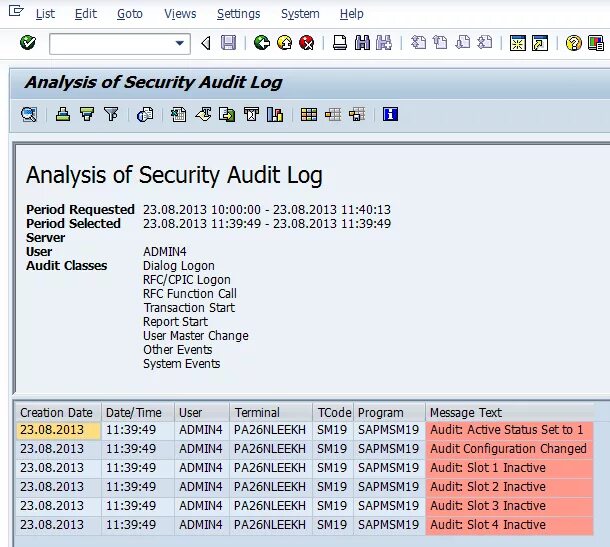The image size is (610, 547).
Task: Click the window menu icon beside List
Action: 16,12
